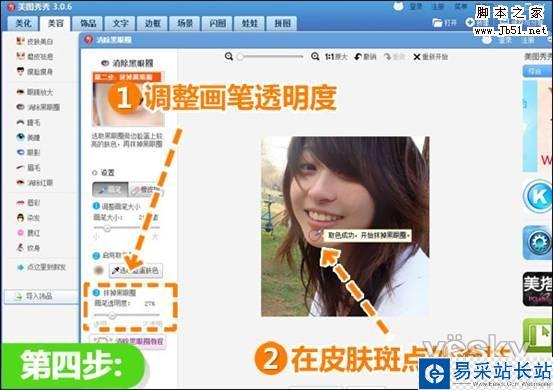
Task: Select the 美瞳 colored contact lens tool
Action: click(x=29, y=137)
